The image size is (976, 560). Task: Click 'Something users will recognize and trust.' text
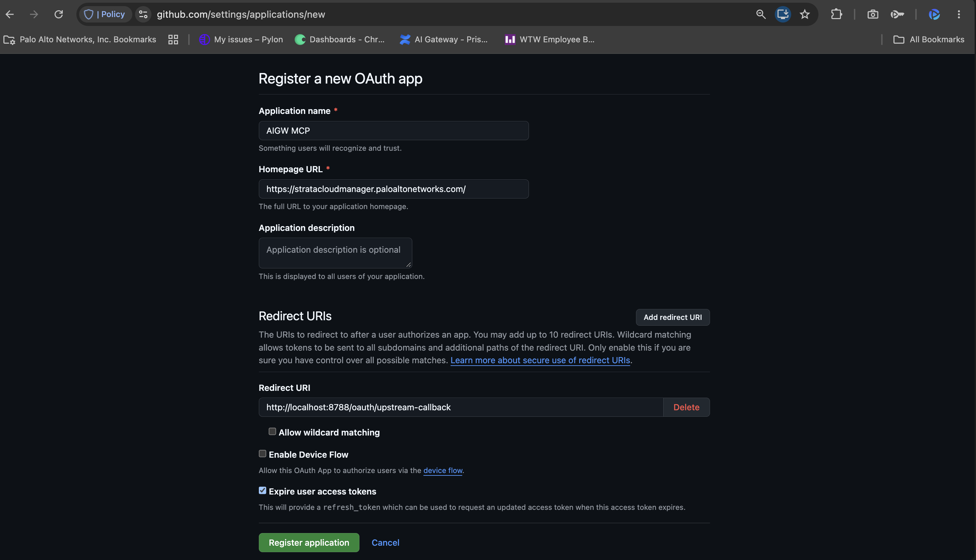(330, 148)
